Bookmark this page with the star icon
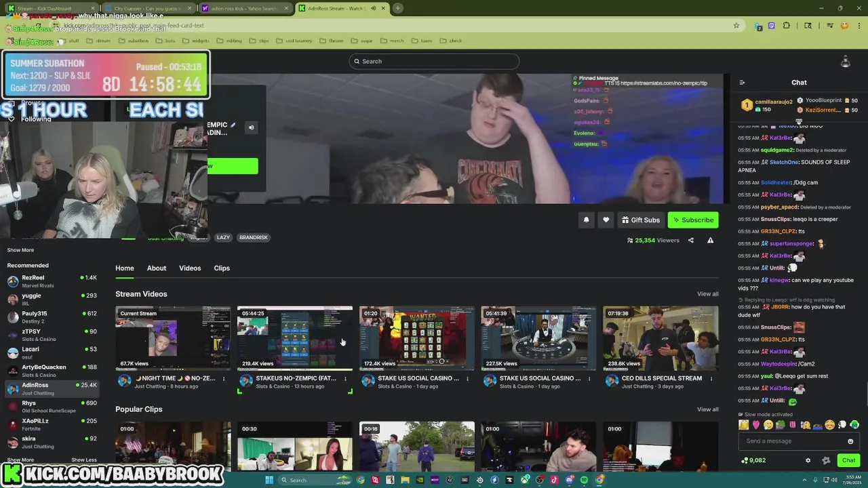The height and width of the screenshot is (488, 868). 736,26
